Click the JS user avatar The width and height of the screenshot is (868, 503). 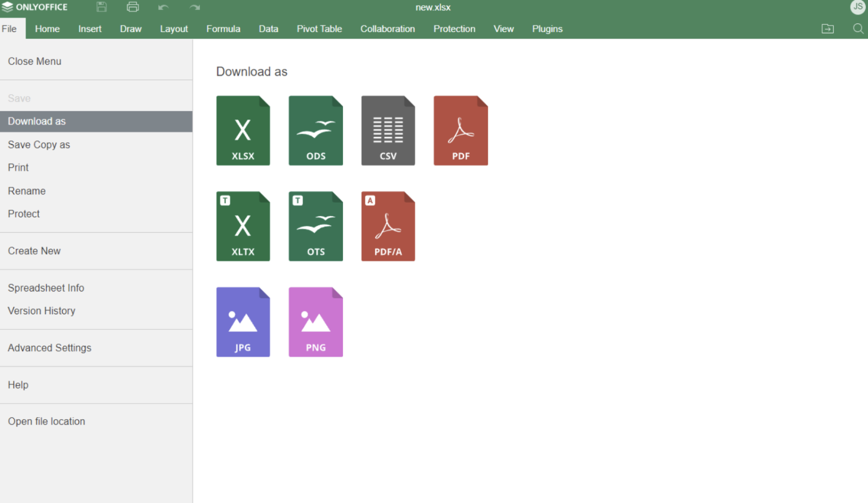pos(858,7)
